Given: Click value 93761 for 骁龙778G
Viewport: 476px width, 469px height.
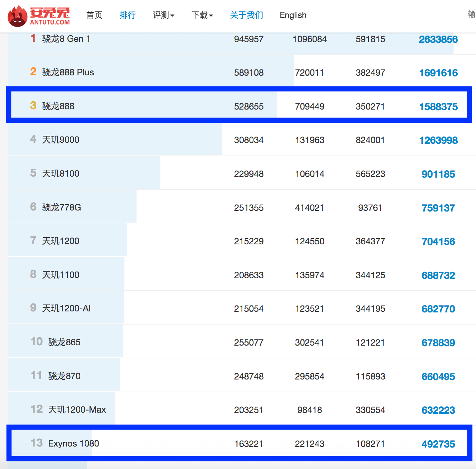Looking at the screenshot, I should point(370,208).
